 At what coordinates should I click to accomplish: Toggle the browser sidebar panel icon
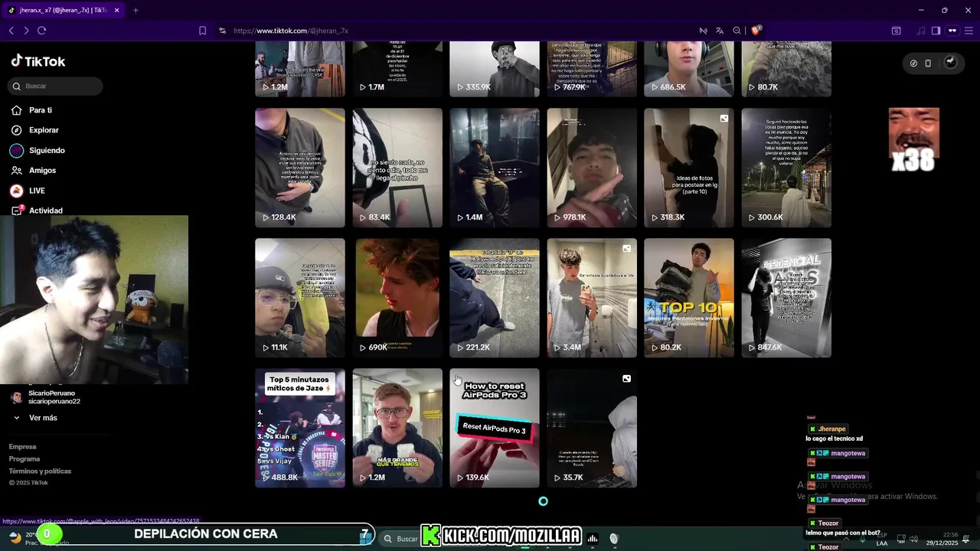pyautogui.click(x=936, y=31)
